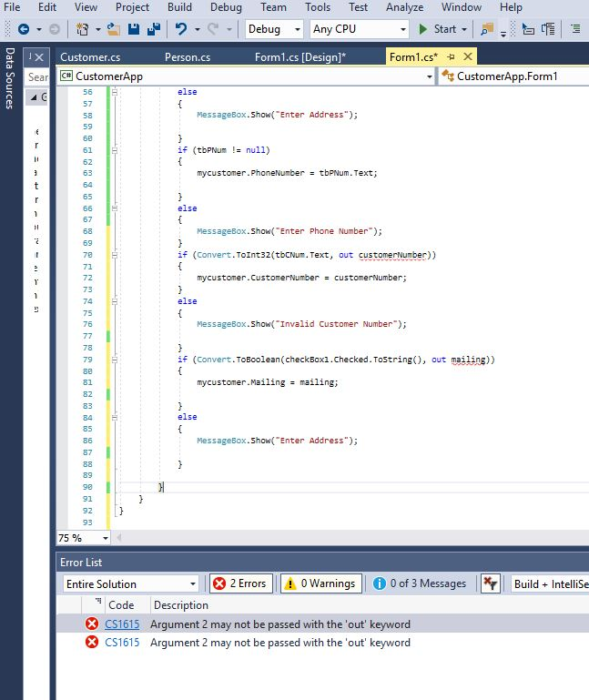Close the Data Sources side panel
Image resolution: width=589 pixels, height=700 pixels.
[39, 57]
